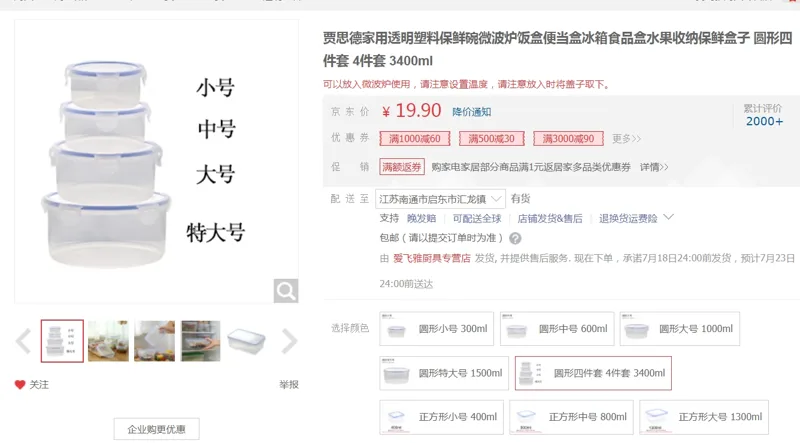
Task: Choose option 正方形中号 800ml
Action: pyautogui.click(x=571, y=417)
